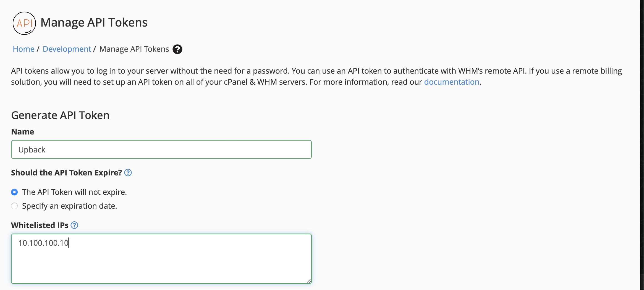Focus the Name field containing Upback
Image resolution: width=644 pixels, height=290 pixels.
[x=161, y=149]
